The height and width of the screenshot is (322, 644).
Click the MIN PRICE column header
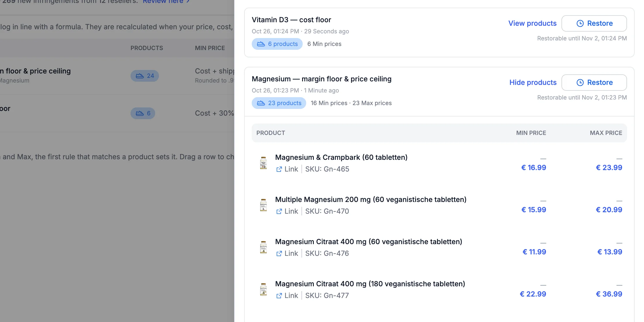pyautogui.click(x=531, y=133)
